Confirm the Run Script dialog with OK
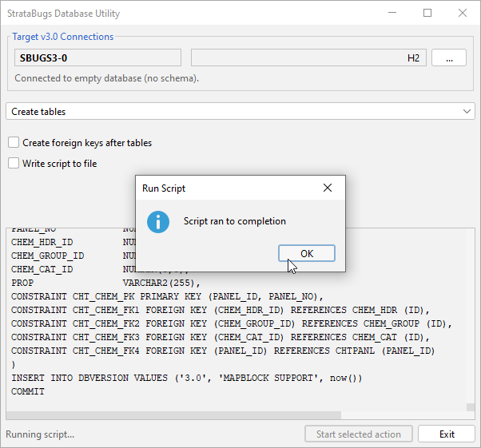The image size is (481, 448). click(307, 253)
